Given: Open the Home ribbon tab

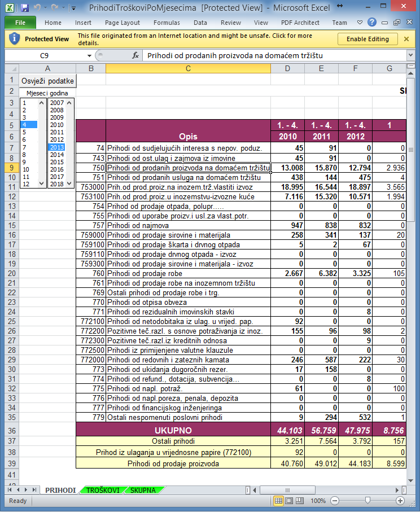Looking at the screenshot, I should tap(53, 23).
